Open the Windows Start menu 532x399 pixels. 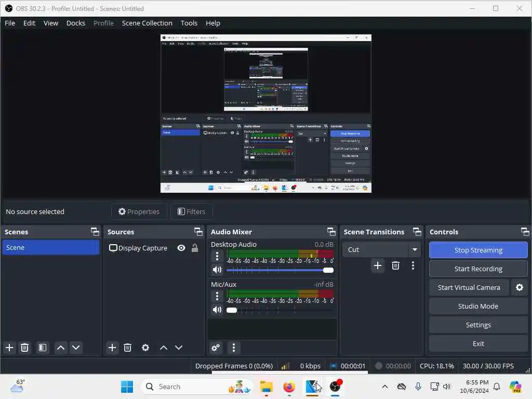pos(127,387)
